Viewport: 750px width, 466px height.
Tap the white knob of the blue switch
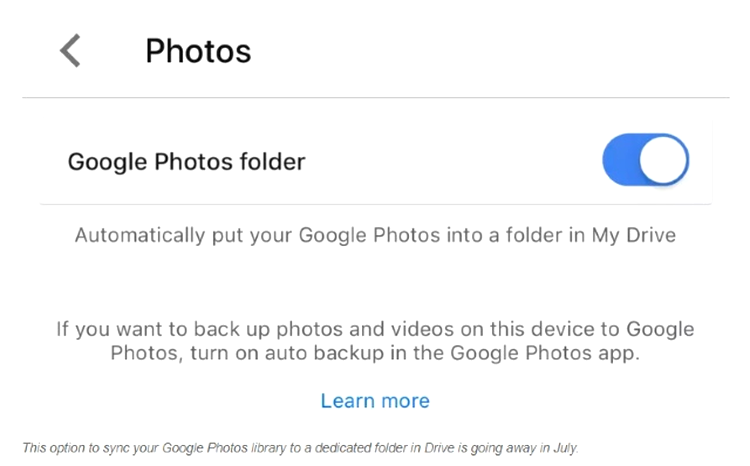[663, 160]
